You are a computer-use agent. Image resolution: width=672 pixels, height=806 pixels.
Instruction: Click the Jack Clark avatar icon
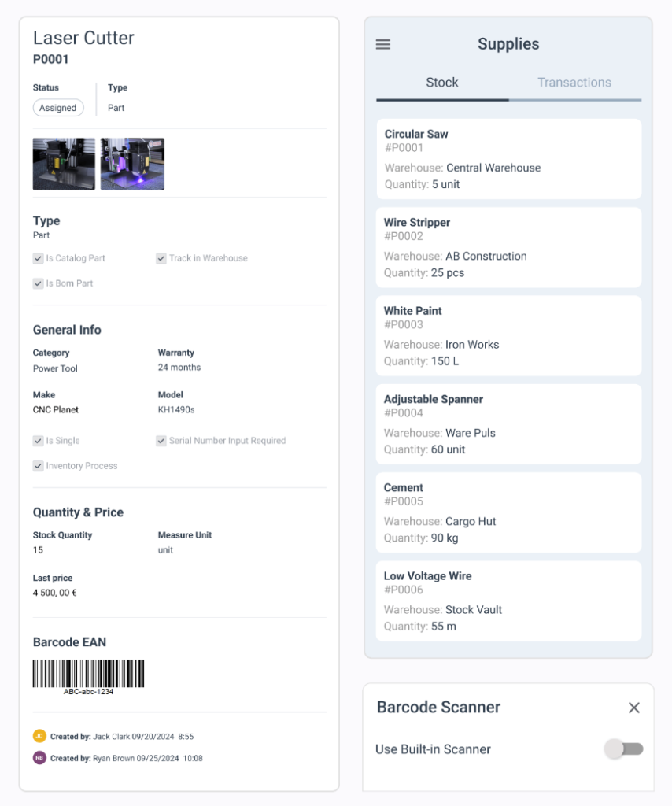39,737
